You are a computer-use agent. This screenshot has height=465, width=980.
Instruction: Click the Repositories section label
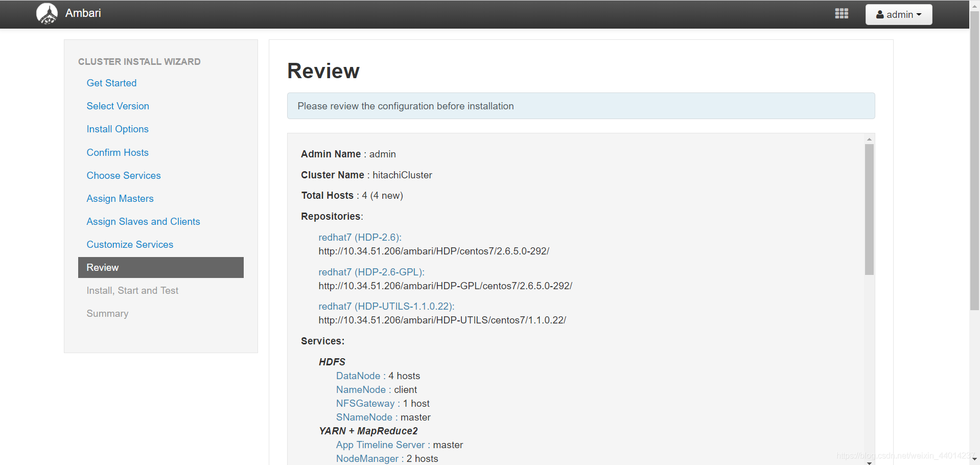pyautogui.click(x=332, y=216)
